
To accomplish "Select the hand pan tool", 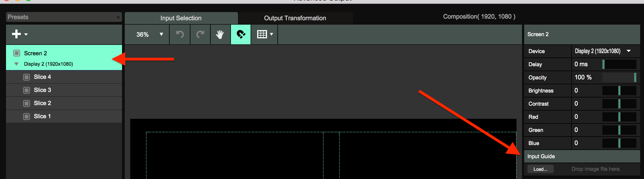I will [220, 34].
